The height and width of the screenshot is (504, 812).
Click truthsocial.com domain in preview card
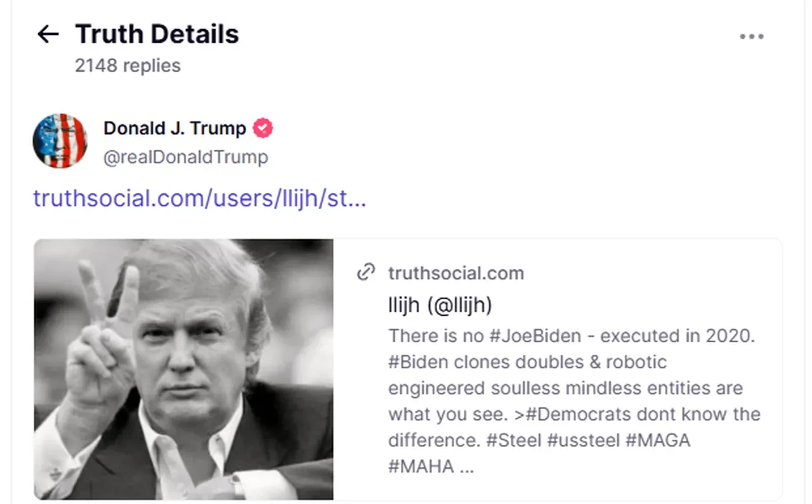[x=456, y=273]
